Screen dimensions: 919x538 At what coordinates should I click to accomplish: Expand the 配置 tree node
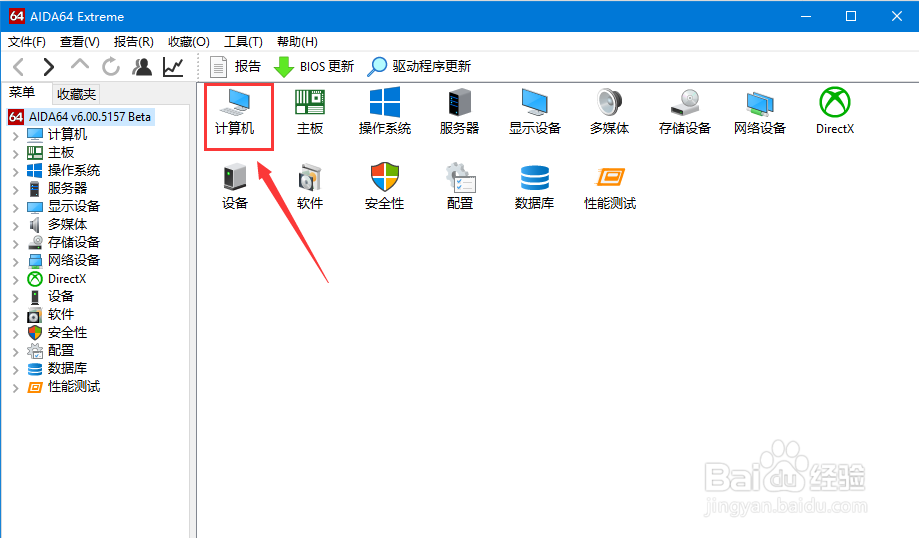pyautogui.click(x=15, y=352)
